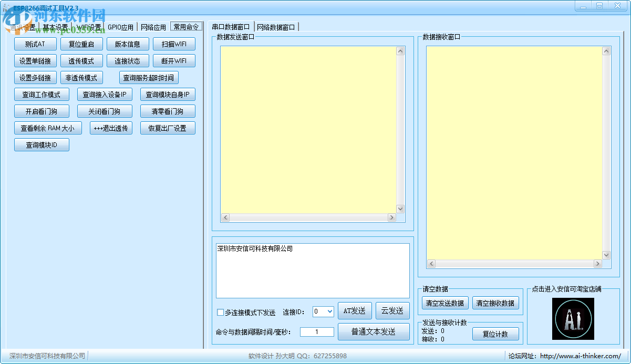Click 清空接收数据 to clear received data
The height and width of the screenshot is (364, 631).
[x=496, y=303]
